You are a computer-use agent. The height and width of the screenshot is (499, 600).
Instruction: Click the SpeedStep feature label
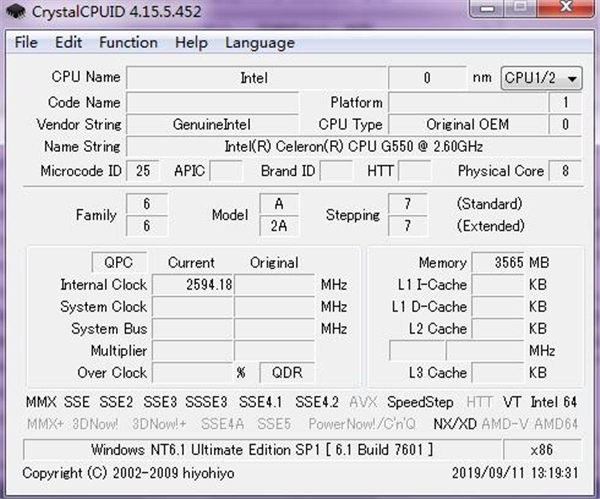(x=420, y=402)
